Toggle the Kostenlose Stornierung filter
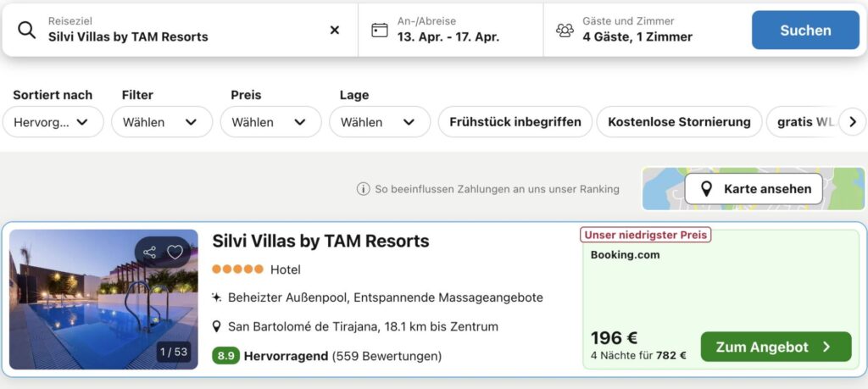868x389 pixels. (x=679, y=122)
